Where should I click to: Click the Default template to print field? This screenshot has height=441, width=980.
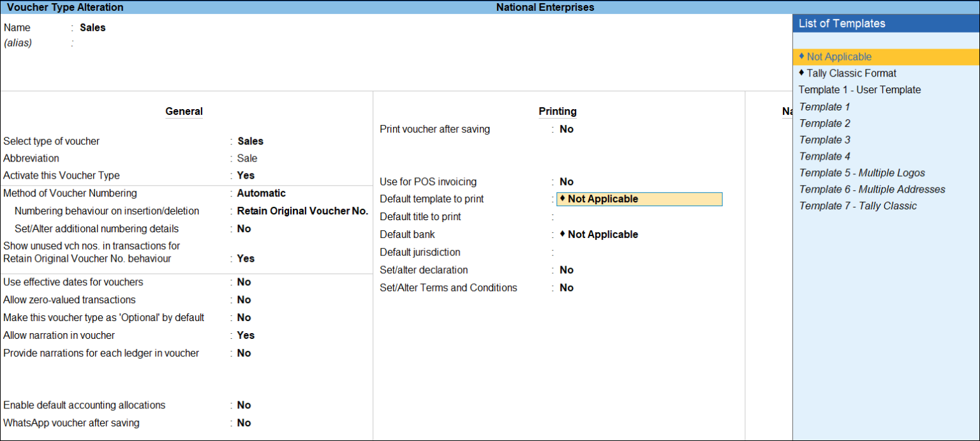(x=639, y=199)
